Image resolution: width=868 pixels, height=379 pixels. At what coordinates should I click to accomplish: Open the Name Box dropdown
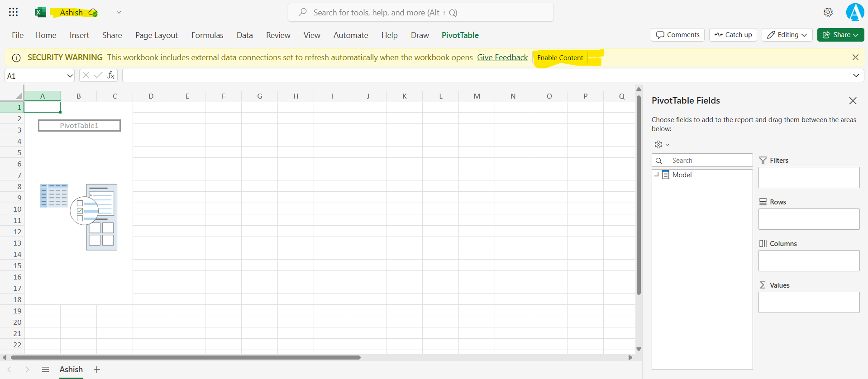[x=70, y=76]
